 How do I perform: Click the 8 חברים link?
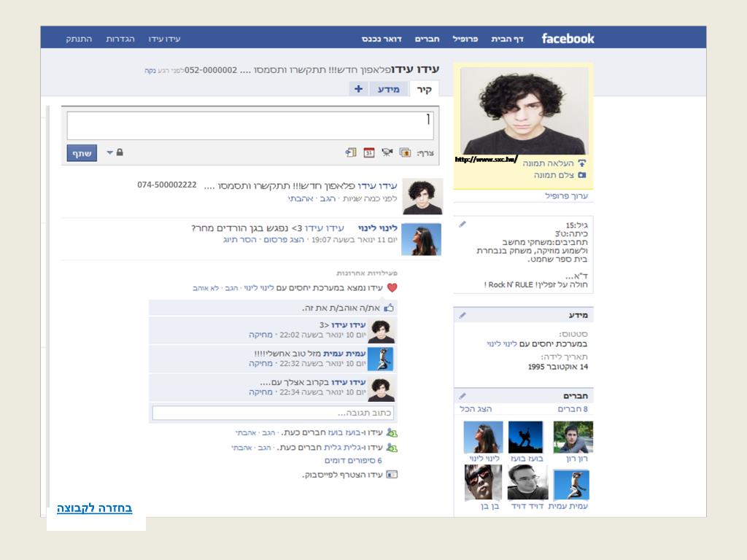573,409
